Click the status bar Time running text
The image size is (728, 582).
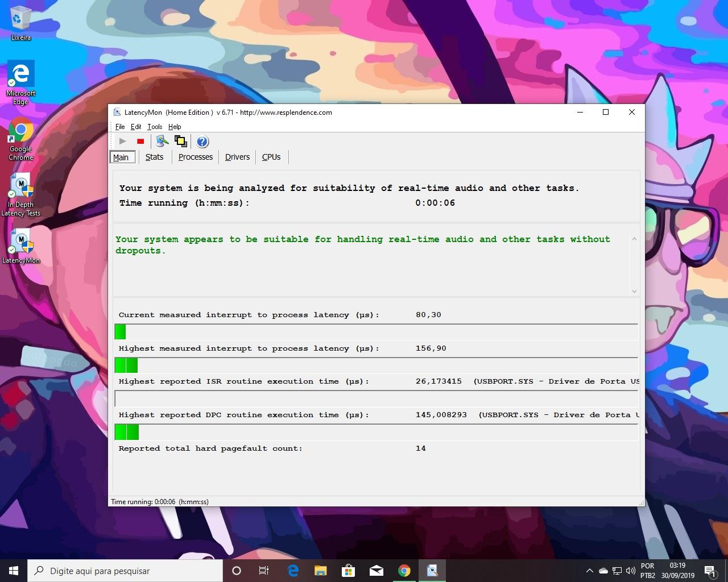point(160,502)
